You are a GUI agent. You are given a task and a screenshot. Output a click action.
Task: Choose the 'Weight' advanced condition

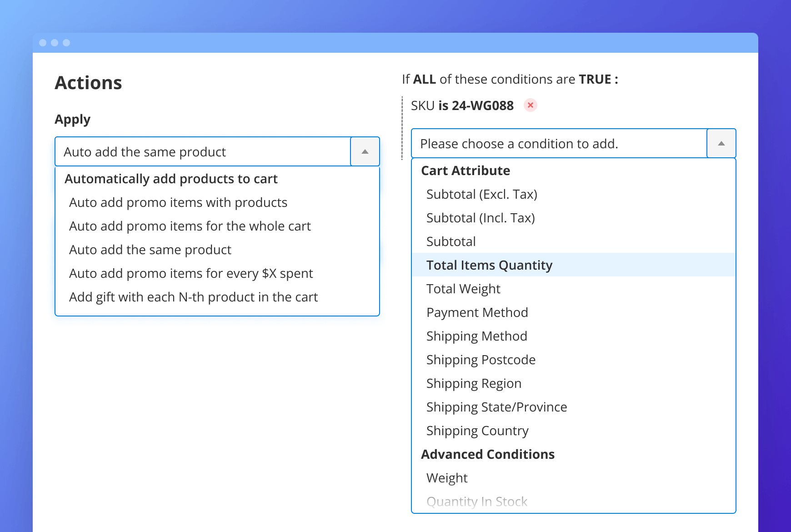[x=446, y=478]
